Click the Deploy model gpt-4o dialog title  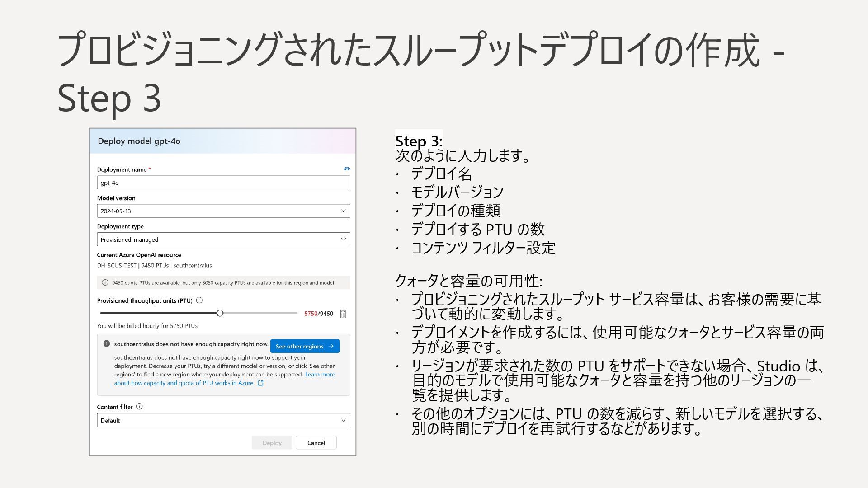139,141
